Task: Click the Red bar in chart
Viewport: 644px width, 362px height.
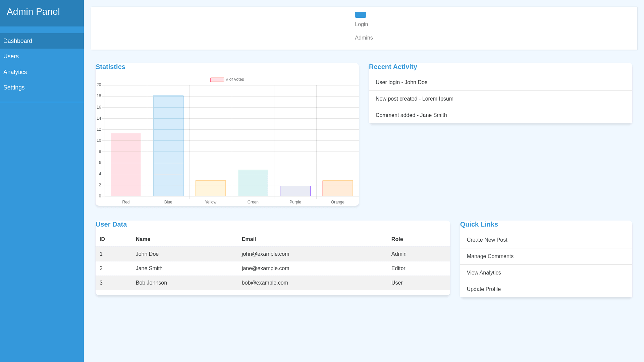Action: 126,164
